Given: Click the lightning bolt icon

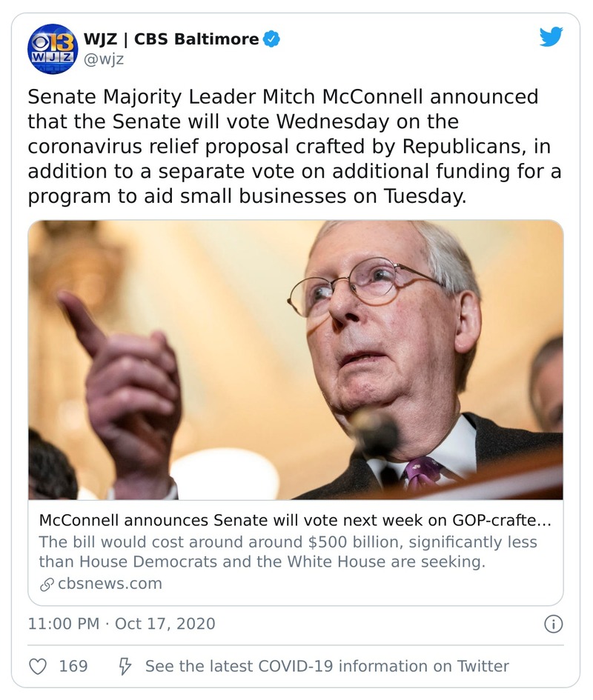Looking at the screenshot, I should (x=125, y=666).
